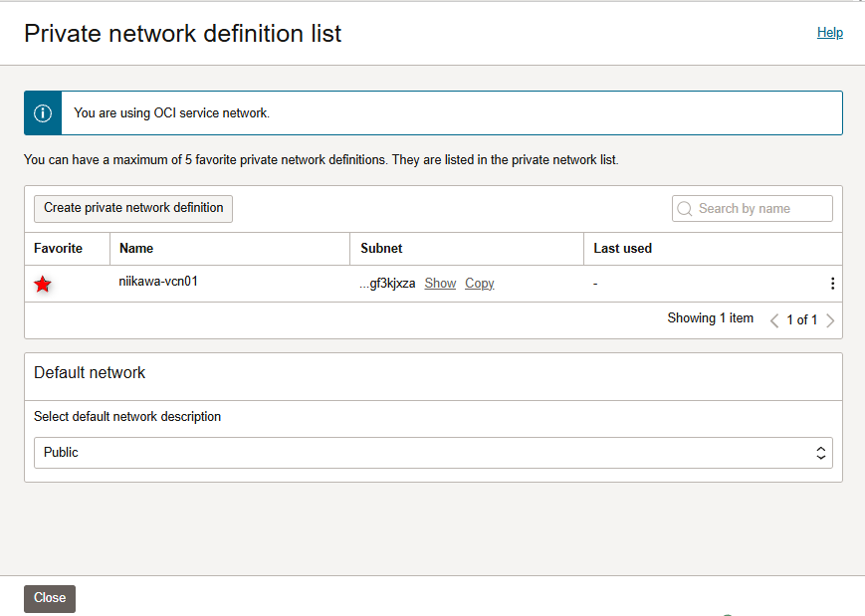Click the 1 of 1 page indicator
Image resolution: width=865 pixels, height=616 pixels.
(x=801, y=320)
